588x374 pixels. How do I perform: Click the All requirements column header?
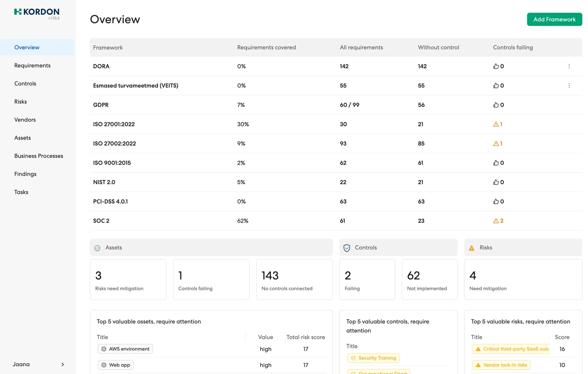click(361, 47)
